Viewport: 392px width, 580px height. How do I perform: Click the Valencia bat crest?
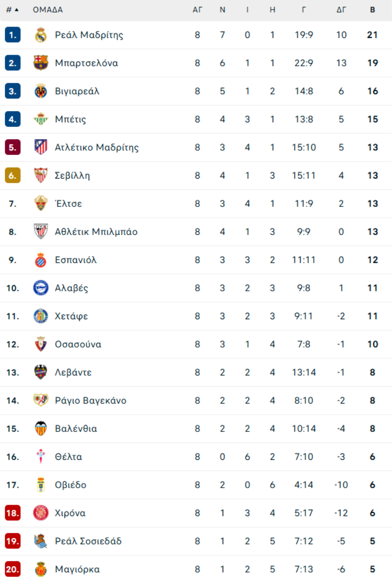(x=41, y=428)
